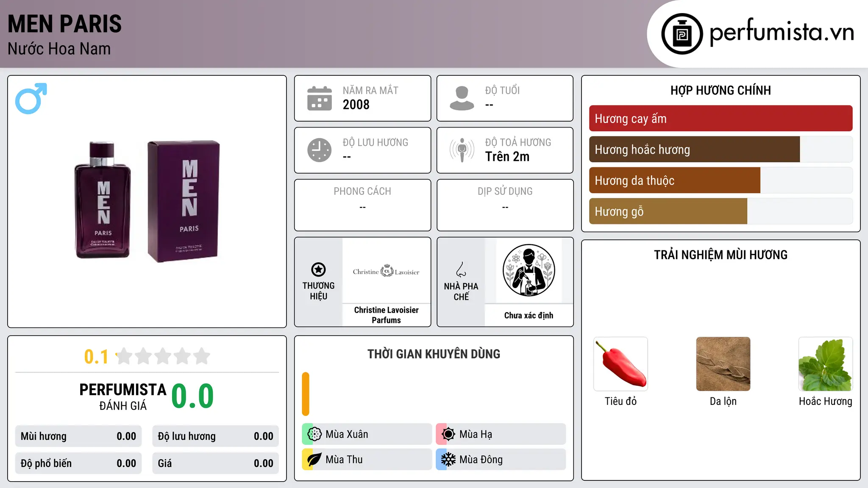Click the THƯƠNG HIỆU label
Viewport: 868px width, 488px height.
(318, 291)
